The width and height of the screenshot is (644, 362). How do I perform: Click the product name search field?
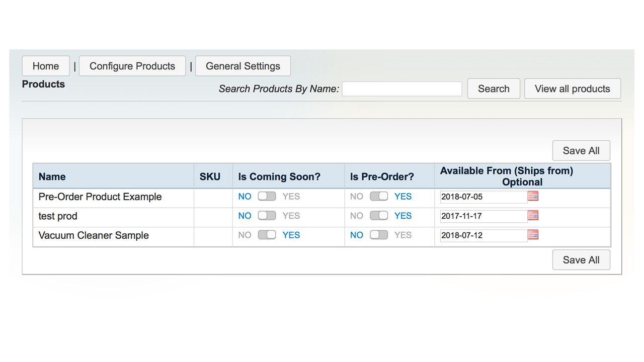401,88
